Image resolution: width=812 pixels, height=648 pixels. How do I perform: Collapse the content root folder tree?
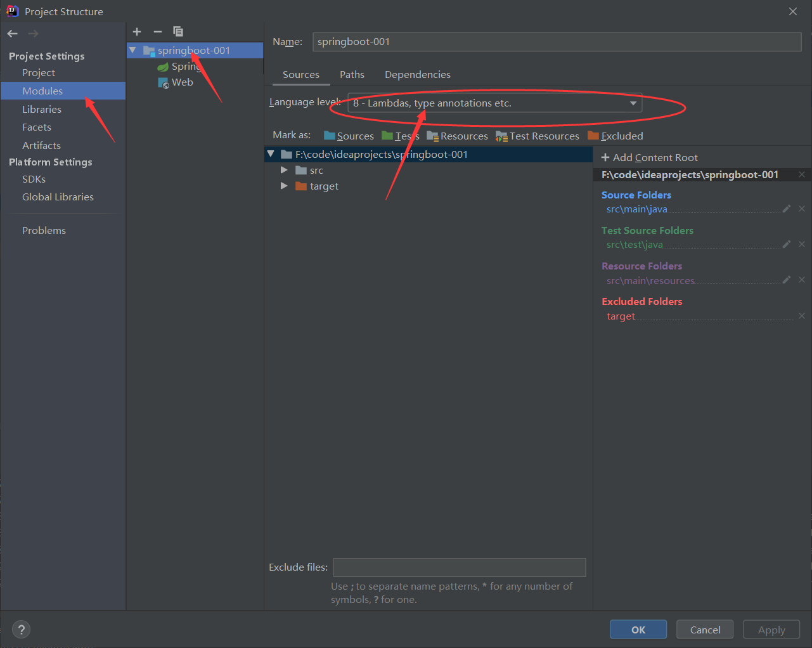[271, 154]
